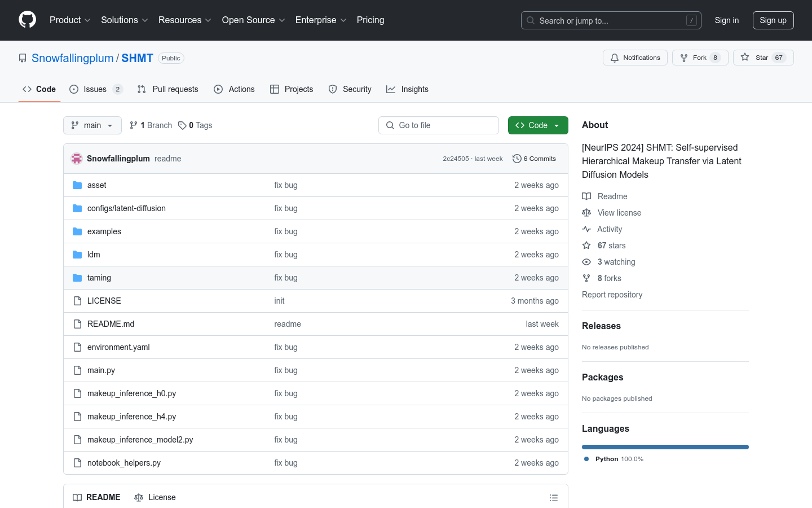The image size is (812, 508).
Task: Open the Releases heading link
Action: coord(601,326)
